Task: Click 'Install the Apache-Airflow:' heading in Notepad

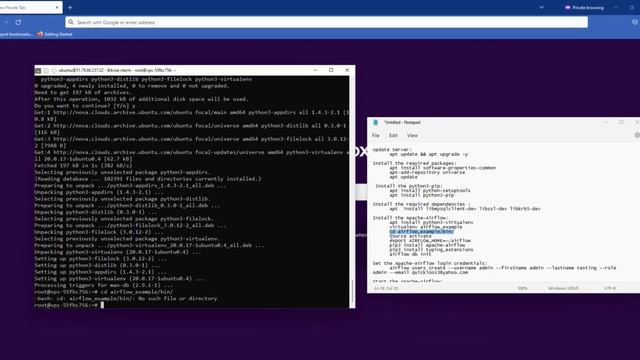Action: pyautogui.click(x=410, y=218)
